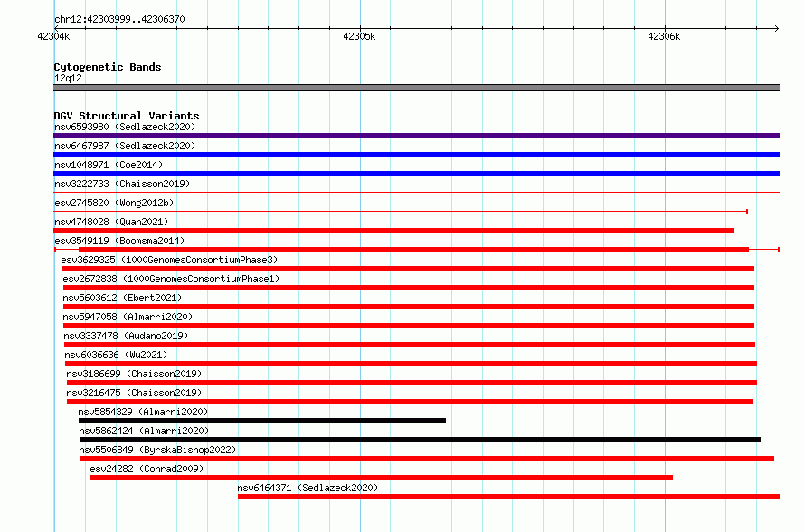
Task: Click the nsv5603612 (Ebert2021) label
Action: point(122,298)
